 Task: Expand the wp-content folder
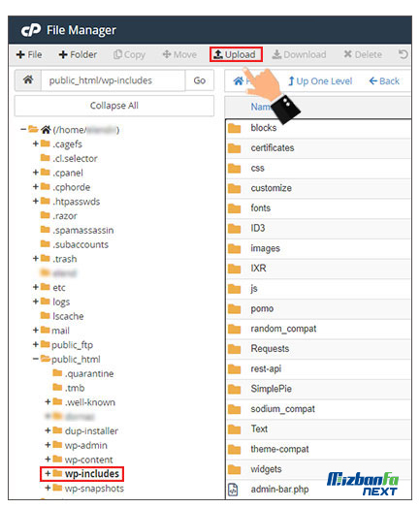coord(48,460)
